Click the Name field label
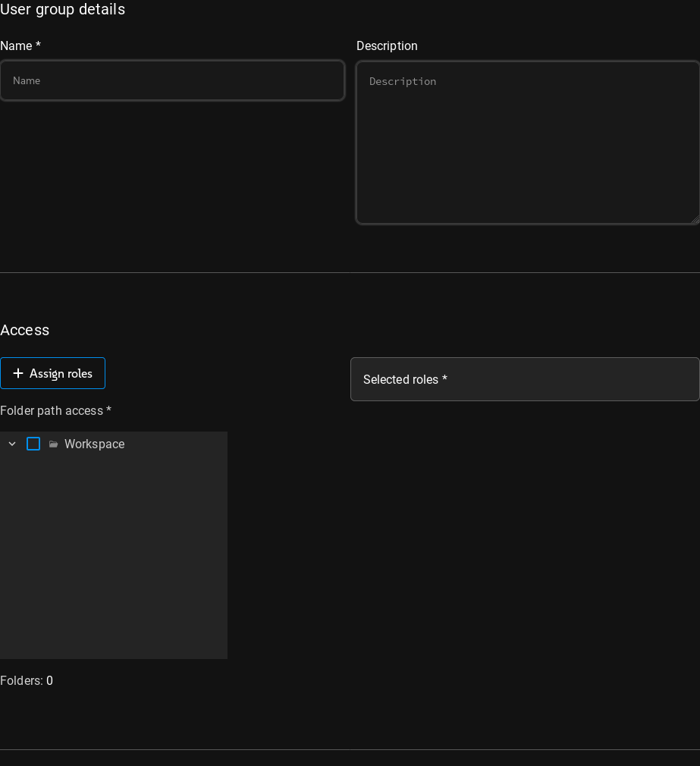This screenshot has height=766, width=700. coord(16,46)
